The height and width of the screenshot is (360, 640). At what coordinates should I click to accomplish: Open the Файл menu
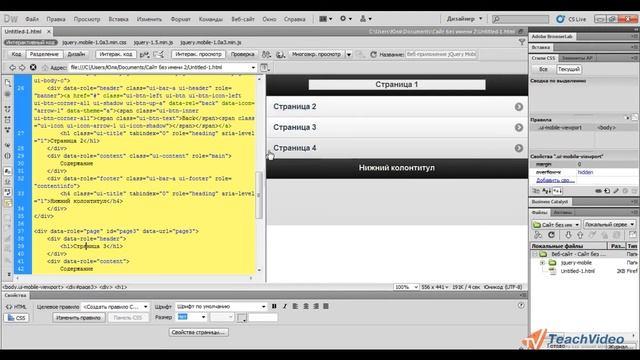[x=32, y=19]
